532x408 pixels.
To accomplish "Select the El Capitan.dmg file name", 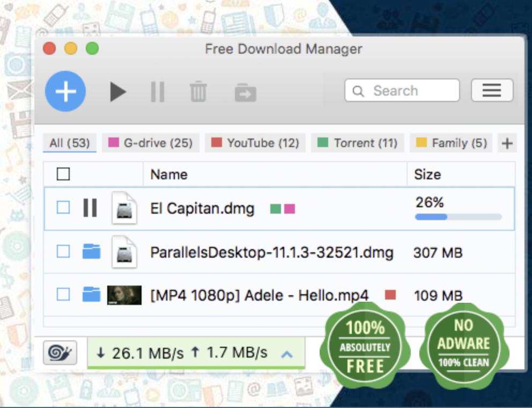I will click(202, 208).
